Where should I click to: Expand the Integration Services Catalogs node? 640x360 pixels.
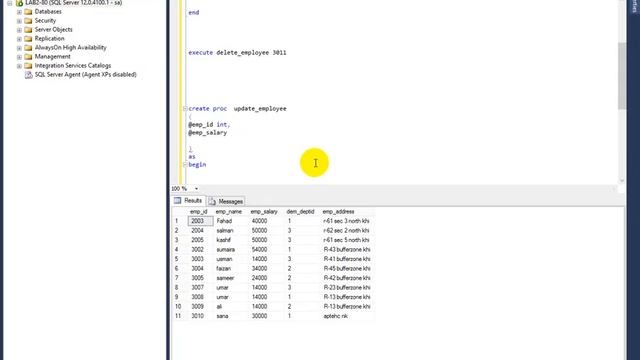pos(19,66)
